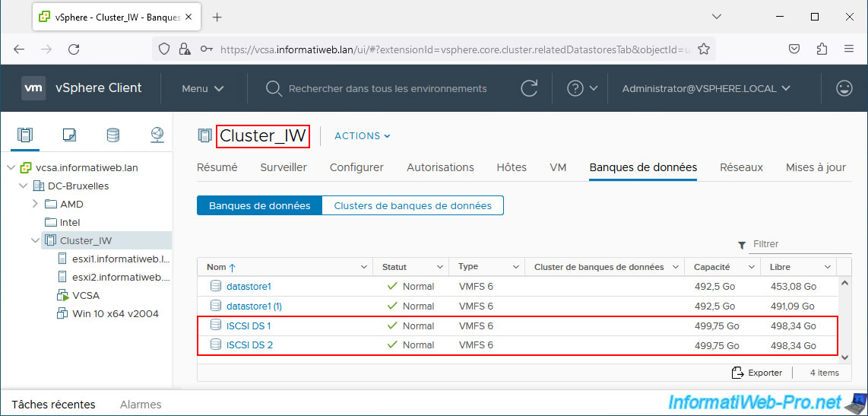The height and width of the screenshot is (416, 868).
Task: Open Hosts and Clusters inventory view icon
Action: [26, 135]
